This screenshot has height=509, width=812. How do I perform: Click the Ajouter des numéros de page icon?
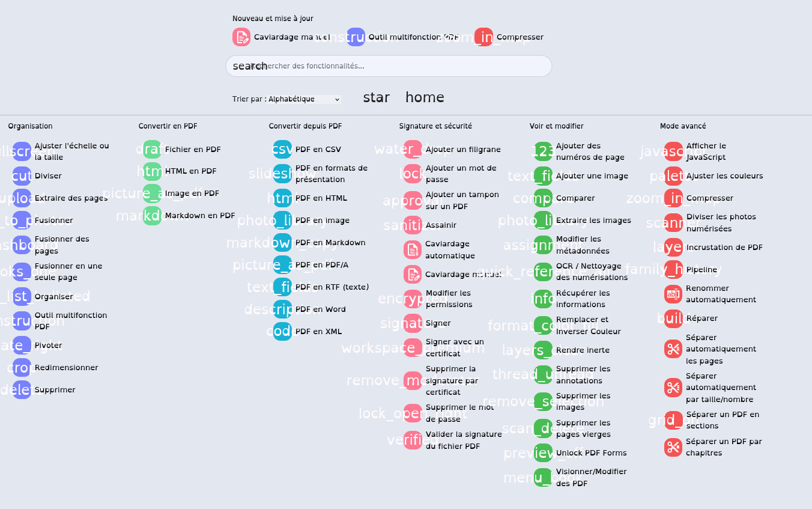tap(543, 151)
